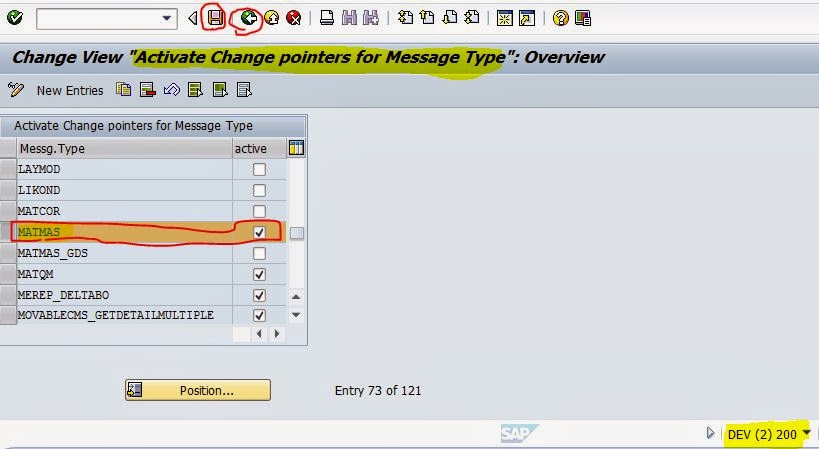Collapse command field with left triangle
Viewport: 819px width, 449px height.
(x=193, y=19)
